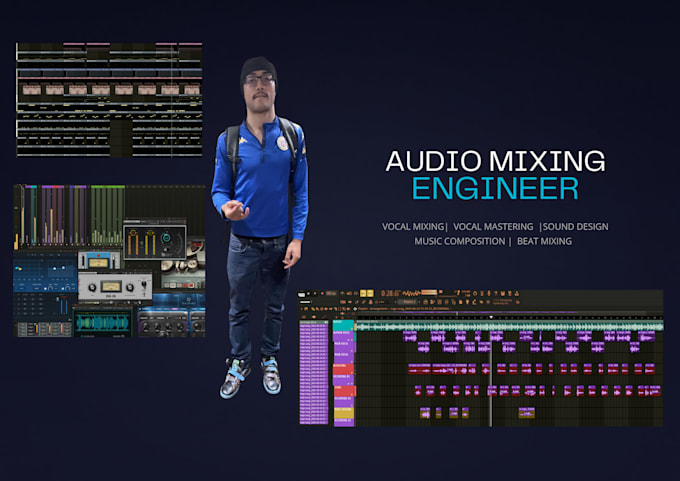Click the 'BEAT MIXING' text

(544, 241)
